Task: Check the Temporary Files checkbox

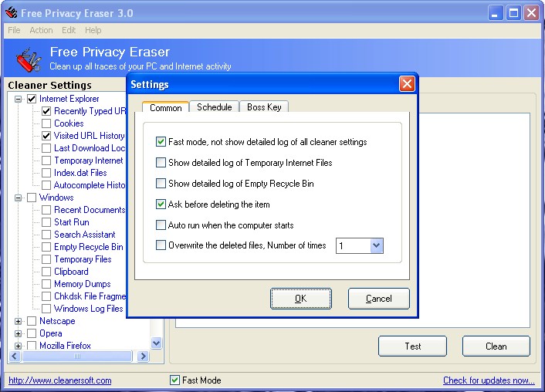Action: point(46,259)
